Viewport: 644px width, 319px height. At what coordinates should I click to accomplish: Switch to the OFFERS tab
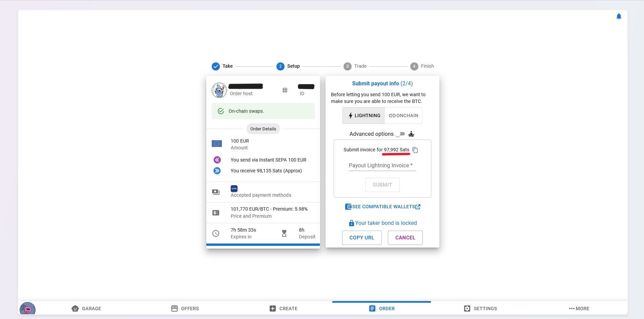pyautogui.click(x=185, y=309)
